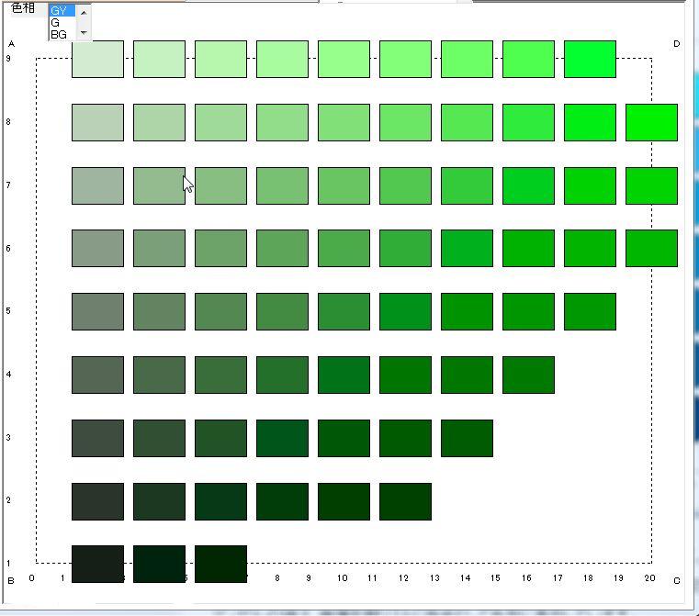The image size is (699, 616).
Task: Click the hue list scroll-down arrow
Action: 84,32
